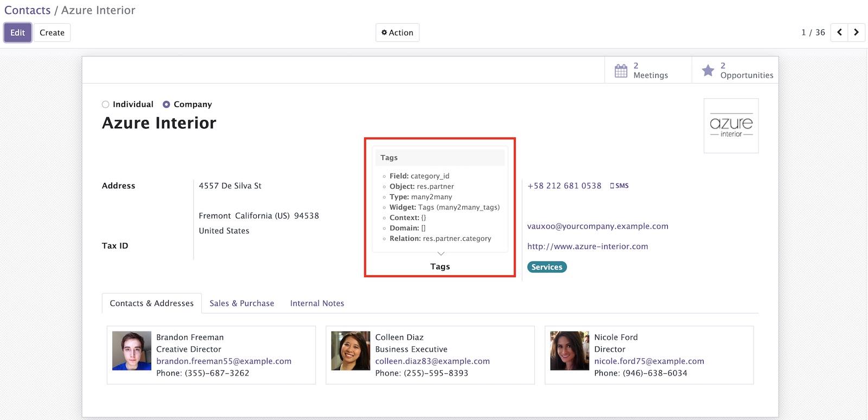Click the Edit button
This screenshot has height=420, width=868.
(x=17, y=33)
